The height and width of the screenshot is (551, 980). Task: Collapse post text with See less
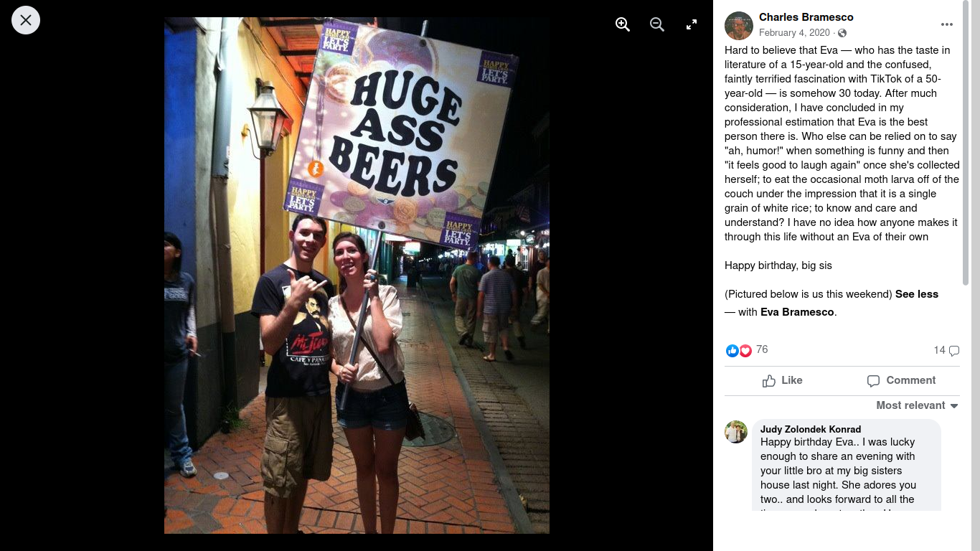coord(917,294)
